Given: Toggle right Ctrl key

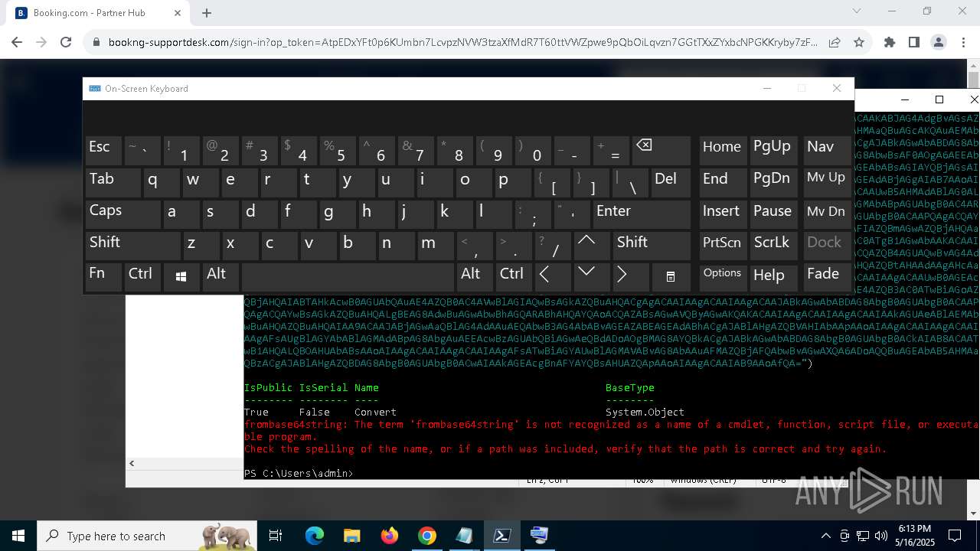Looking at the screenshot, I should [x=514, y=277].
